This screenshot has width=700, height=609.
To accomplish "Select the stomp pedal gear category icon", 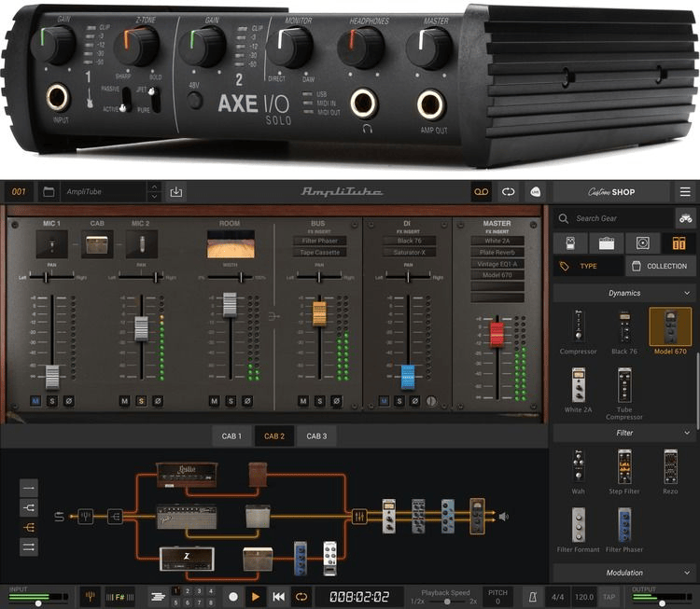I will 570,243.
